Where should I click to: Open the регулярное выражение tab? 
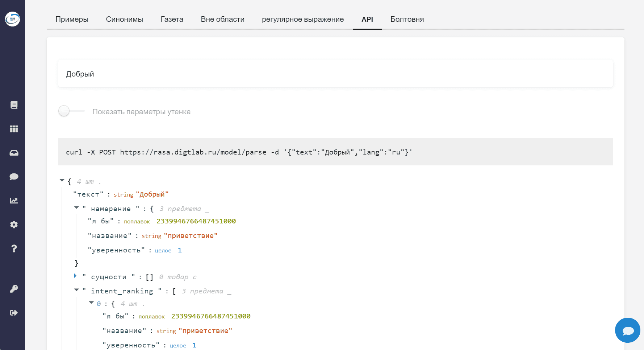[x=303, y=19]
